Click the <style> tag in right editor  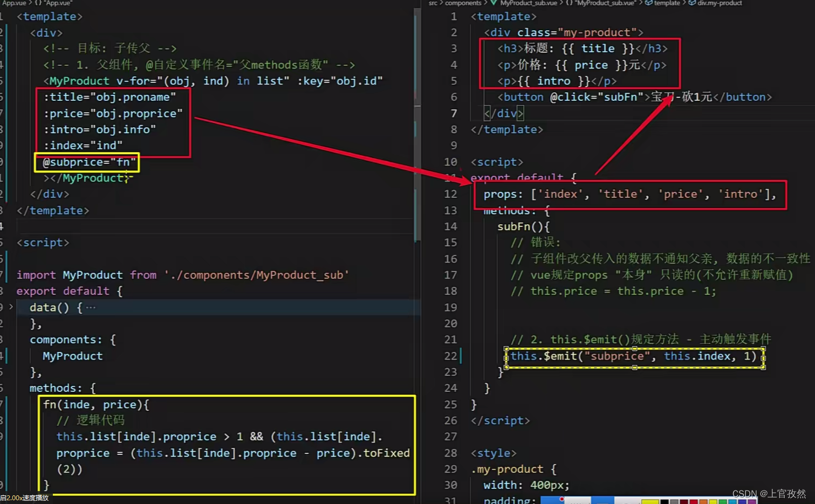494,453
